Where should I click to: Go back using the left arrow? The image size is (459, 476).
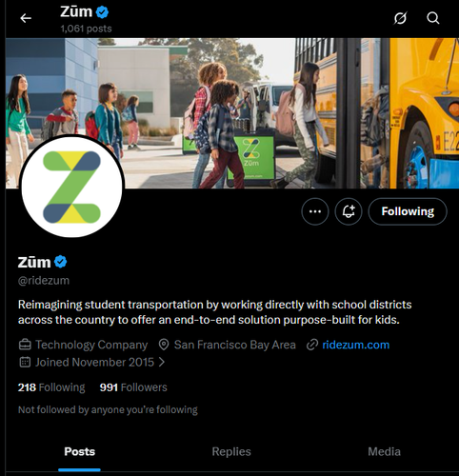coord(26,18)
